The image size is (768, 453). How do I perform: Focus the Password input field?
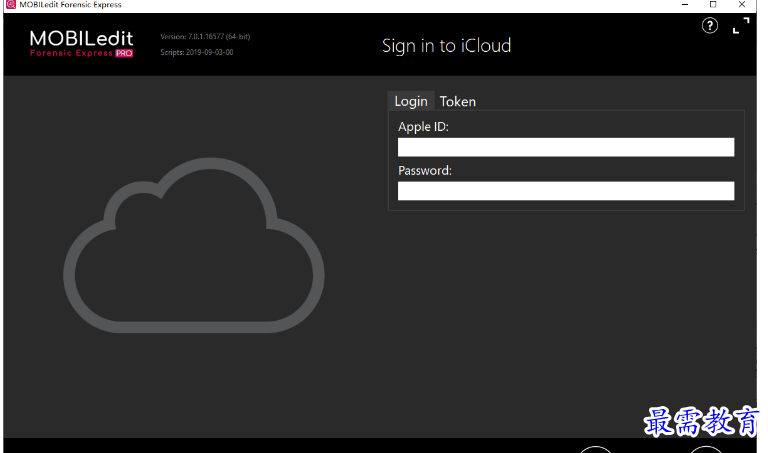tap(566, 191)
